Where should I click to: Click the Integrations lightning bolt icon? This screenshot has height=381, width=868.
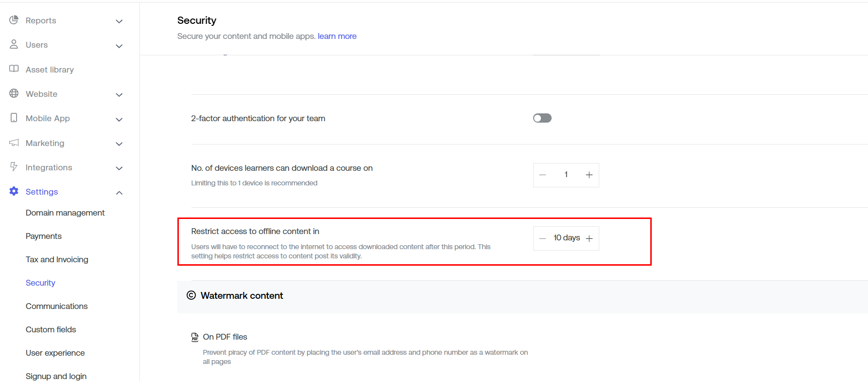[14, 167]
